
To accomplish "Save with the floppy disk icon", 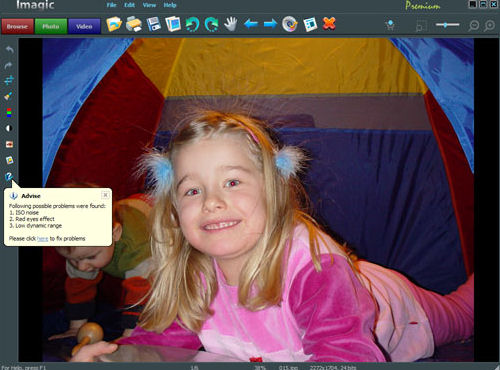I will [154, 24].
